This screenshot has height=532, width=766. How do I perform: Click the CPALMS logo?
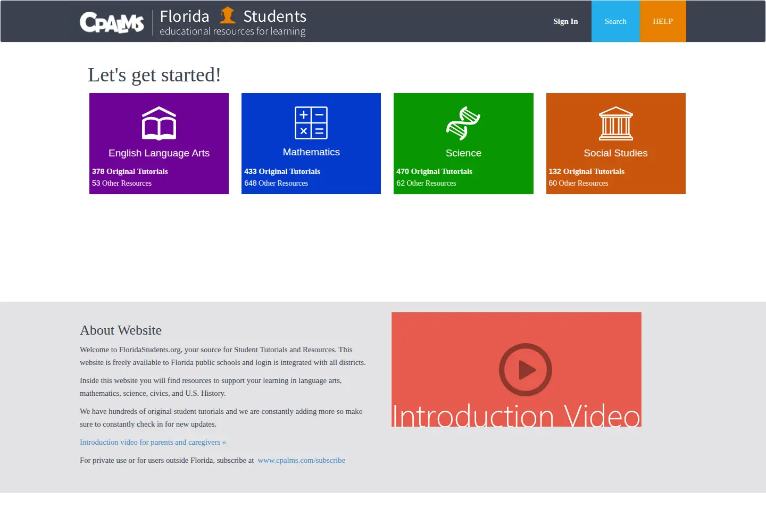(112, 22)
